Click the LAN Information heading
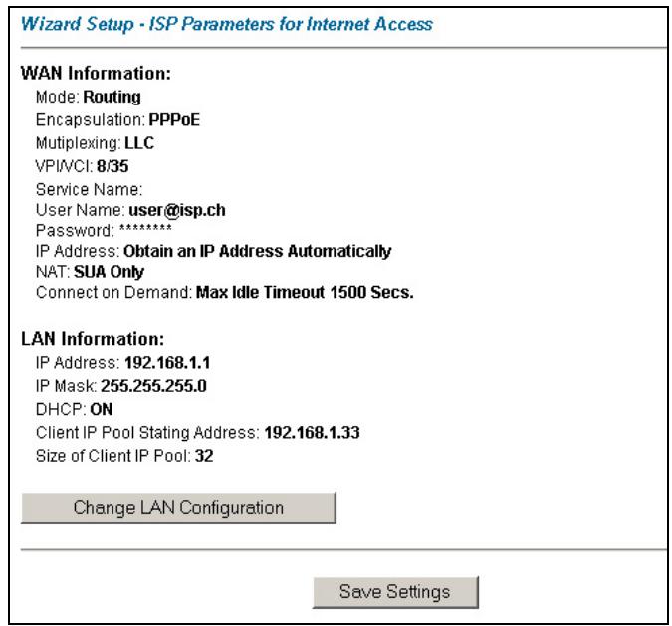Viewport: 672px width, 626px height. 93,339
